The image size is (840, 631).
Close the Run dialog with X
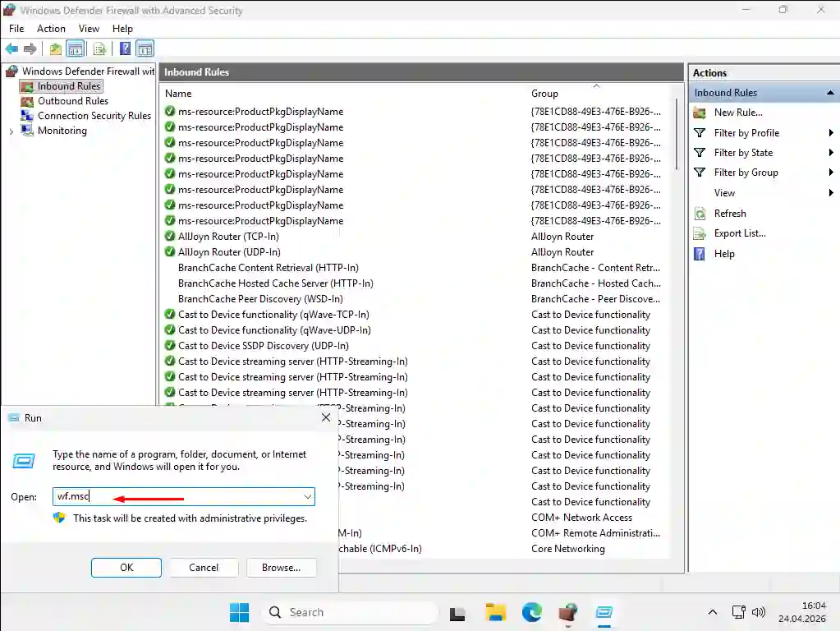[x=326, y=417]
